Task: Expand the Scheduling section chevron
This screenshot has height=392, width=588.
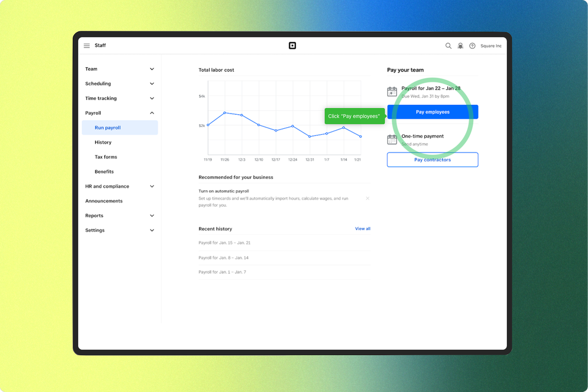Action: pyautogui.click(x=152, y=84)
